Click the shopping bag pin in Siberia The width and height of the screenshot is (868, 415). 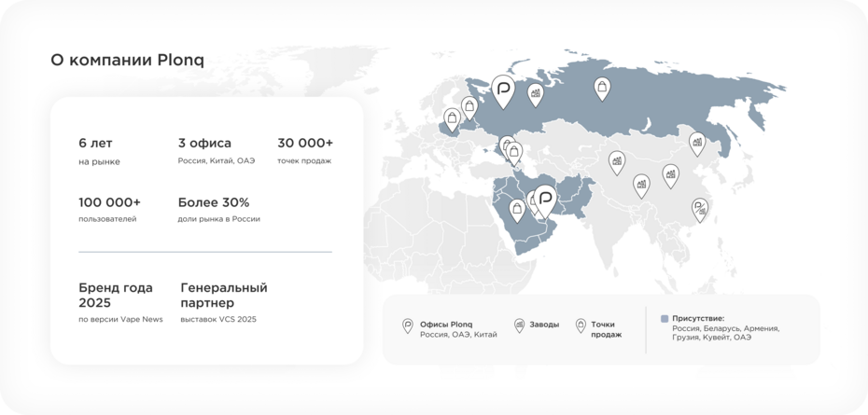pos(603,89)
